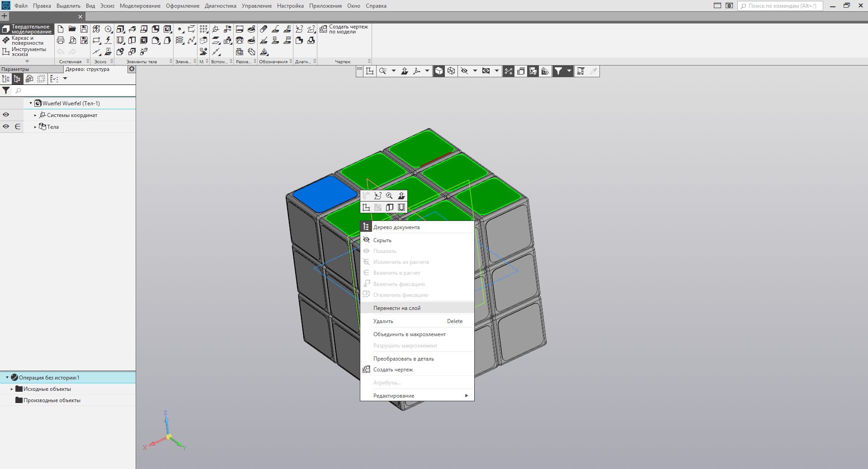
Task: Select the Инструменты эскиза toolset
Action: point(27,52)
